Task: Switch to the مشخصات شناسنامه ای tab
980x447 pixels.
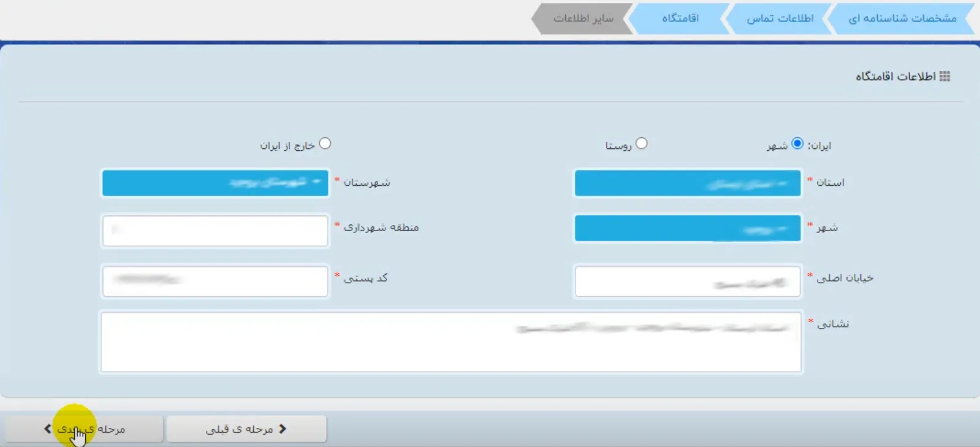Action: [902, 18]
